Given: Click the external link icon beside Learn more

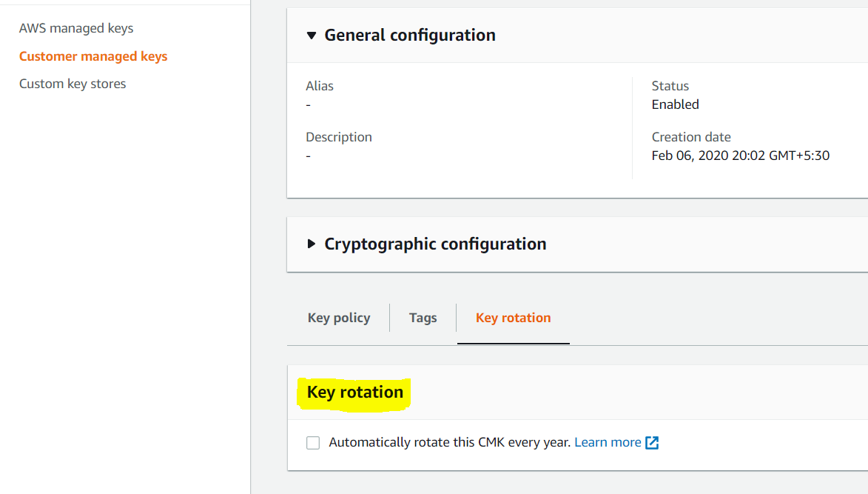Looking at the screenshot, I should 652,443.
